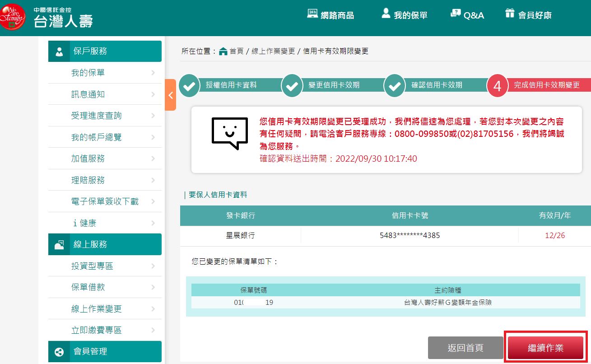Click the 確認資料送出時間 timestamp line
The height and width of the screenshot is (364, 591).
(x=338, y=159)
